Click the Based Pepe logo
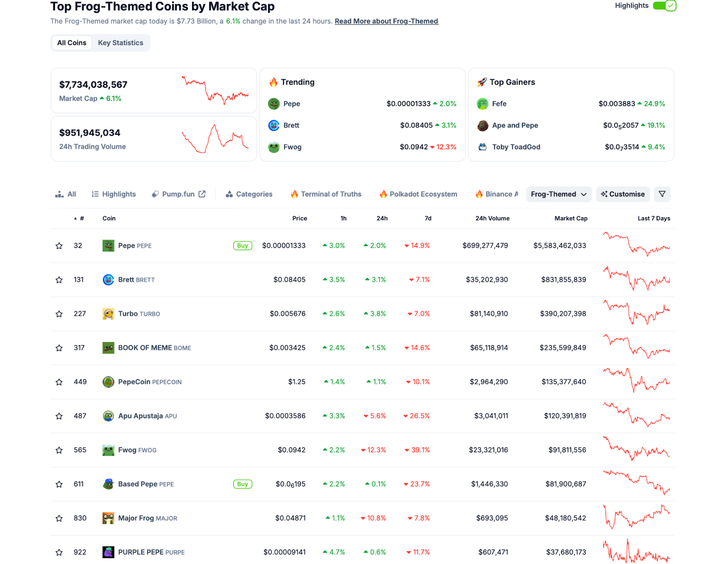Screen dimensions: 728x564 pyautogui.click(x=108, y=484)
